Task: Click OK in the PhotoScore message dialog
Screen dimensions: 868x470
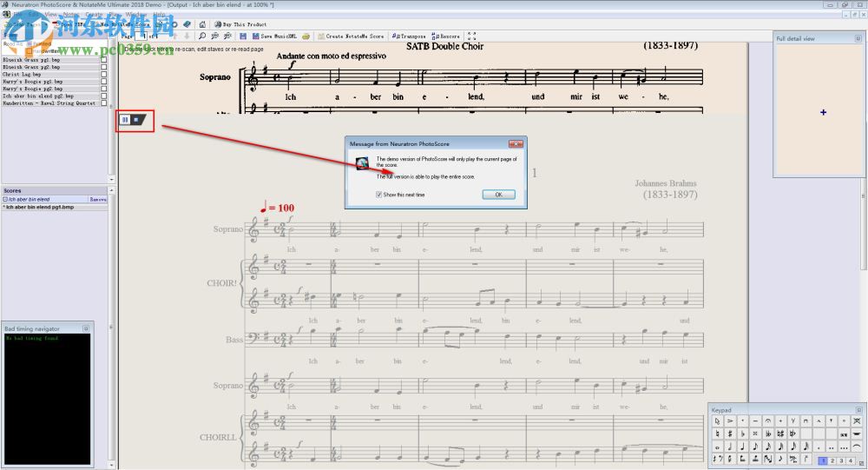Action: (x=498, y=195)
